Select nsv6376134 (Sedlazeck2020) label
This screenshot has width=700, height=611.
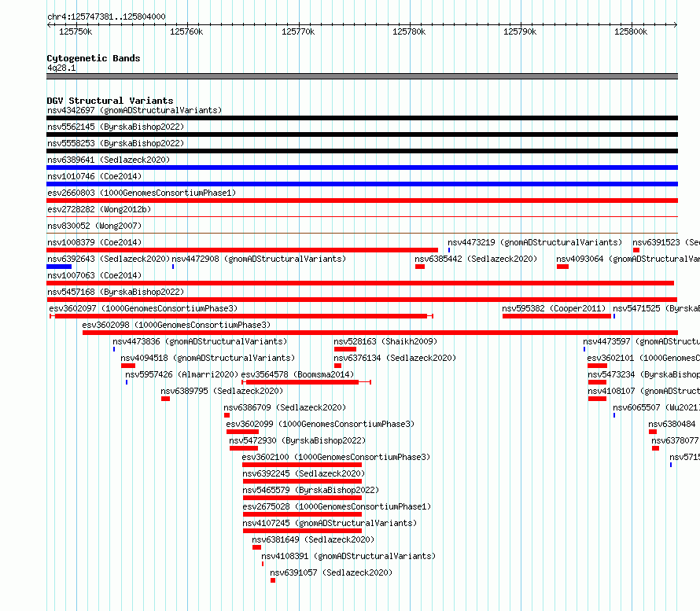[395, 358]
